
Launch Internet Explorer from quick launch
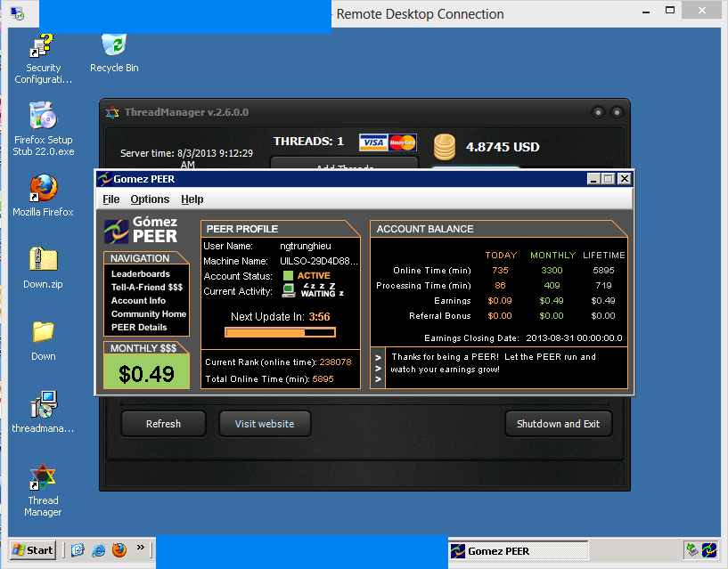coord(98,550)
